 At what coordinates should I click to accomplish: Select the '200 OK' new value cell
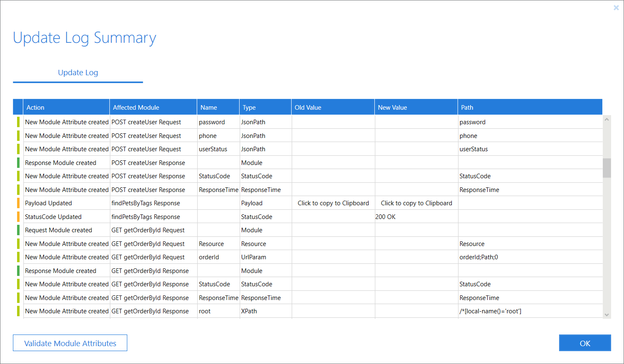(x=386, y=217)
